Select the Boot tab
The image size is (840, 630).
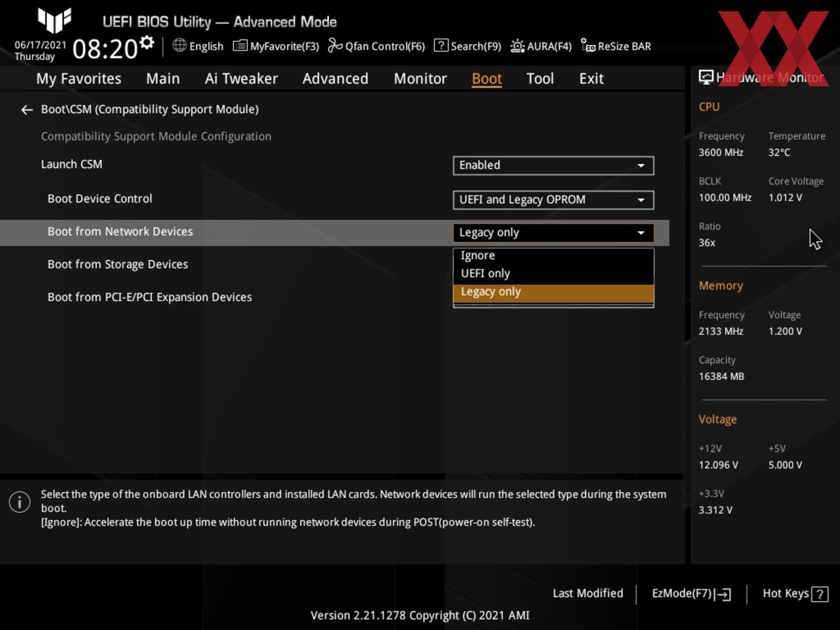487,78
